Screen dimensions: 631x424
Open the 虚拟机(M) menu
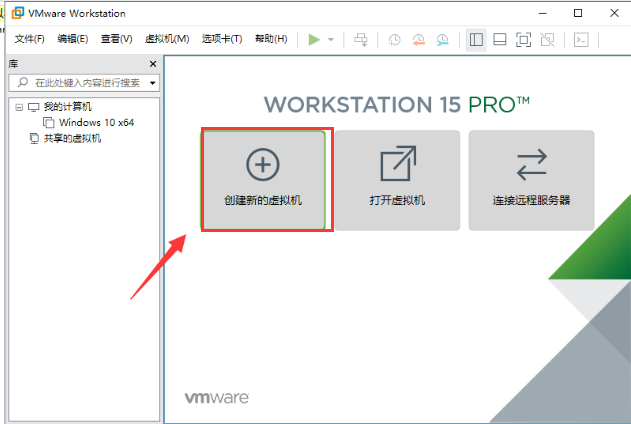click(x=167, y=39)
